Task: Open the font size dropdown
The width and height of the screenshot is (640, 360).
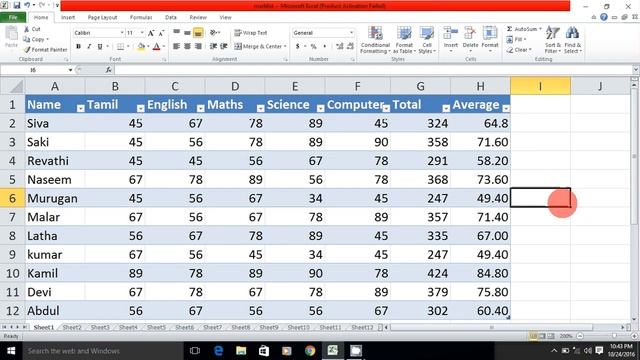Action: click(142, 33)
